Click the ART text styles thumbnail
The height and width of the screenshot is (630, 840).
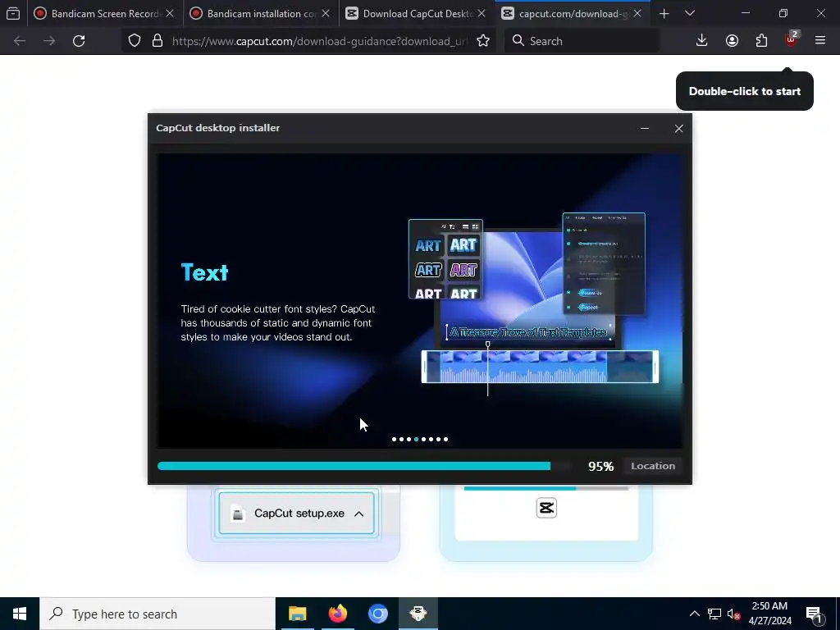click(445, 259)
